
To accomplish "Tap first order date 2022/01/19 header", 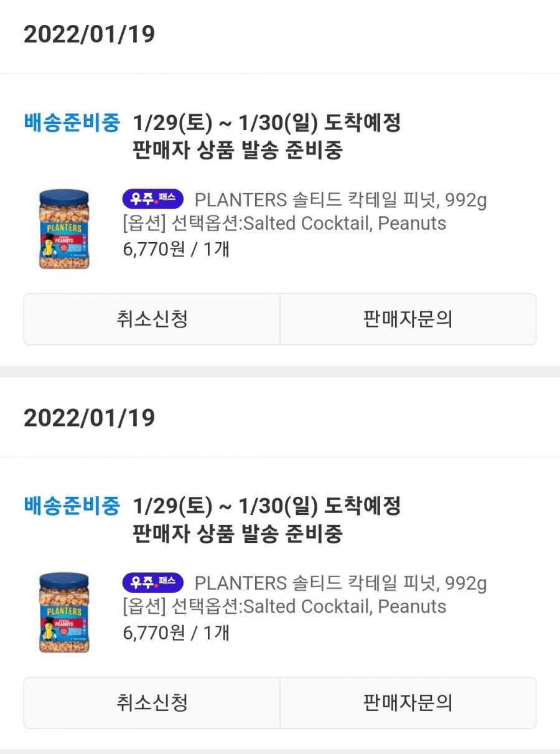I will [x=89, y=34].
